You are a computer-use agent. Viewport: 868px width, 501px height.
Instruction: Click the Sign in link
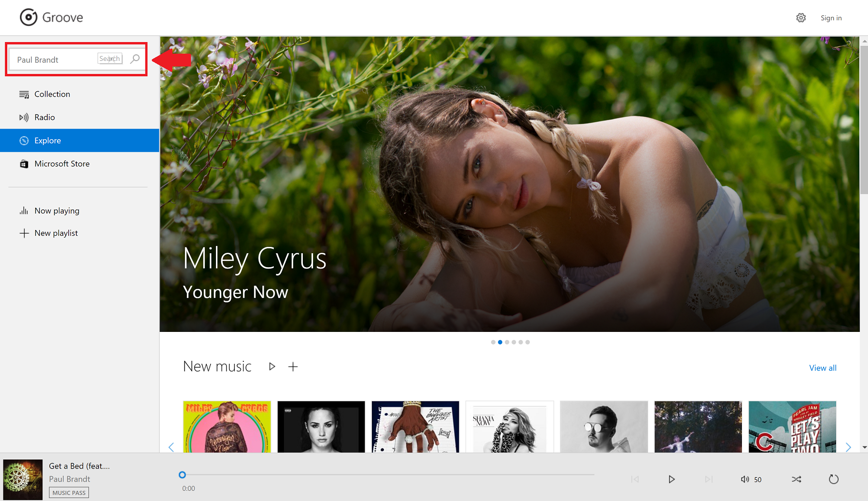(x=831, y=18)
